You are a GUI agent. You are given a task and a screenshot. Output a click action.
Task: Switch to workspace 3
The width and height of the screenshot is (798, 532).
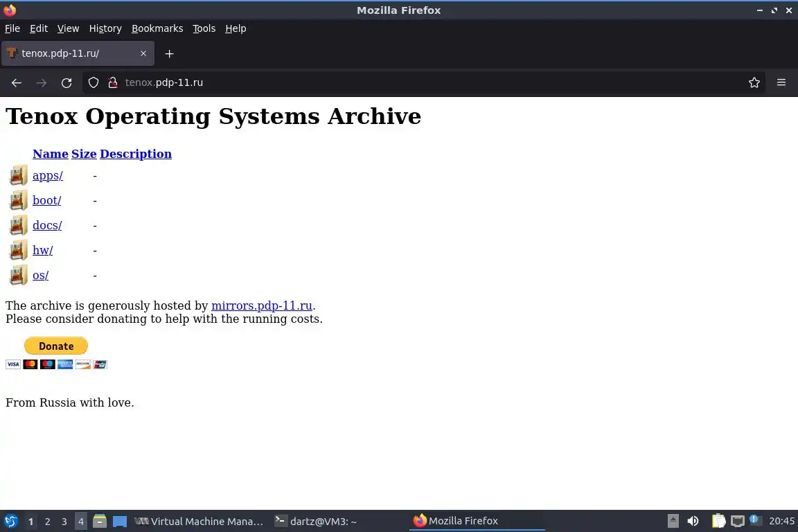(64, 522)
